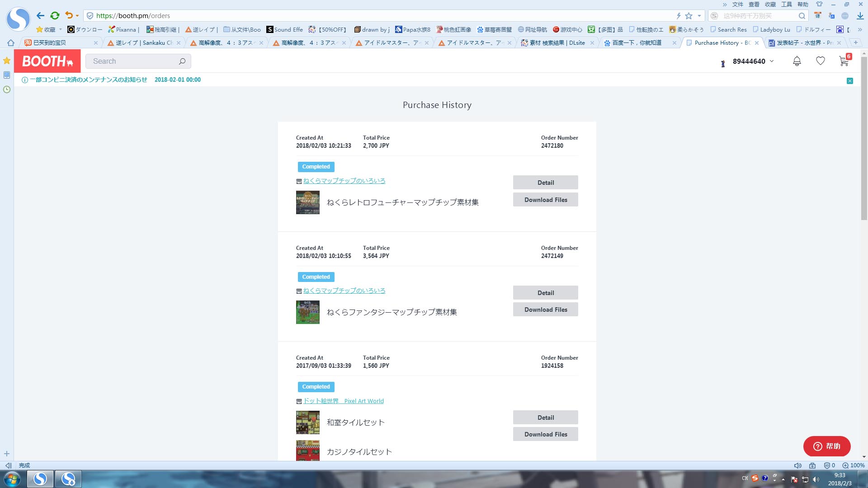Click the ねくらレトロフューチャー product thumbnail
868x488 pixels.
point(308,202)
